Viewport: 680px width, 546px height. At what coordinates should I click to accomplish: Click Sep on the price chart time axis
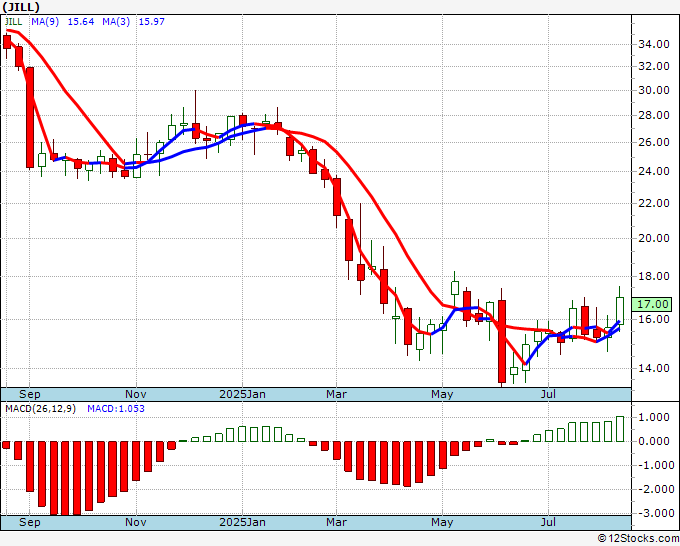tap(29, 395)
